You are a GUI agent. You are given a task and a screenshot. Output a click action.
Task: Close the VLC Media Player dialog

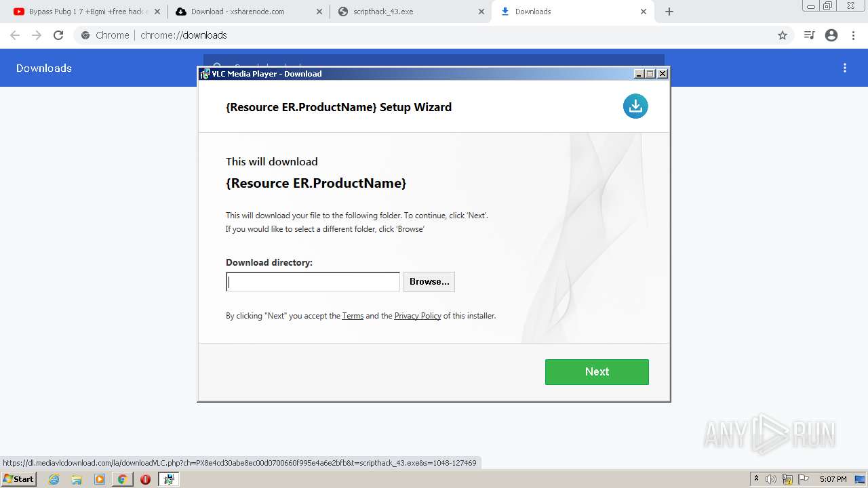coord(663,74)
